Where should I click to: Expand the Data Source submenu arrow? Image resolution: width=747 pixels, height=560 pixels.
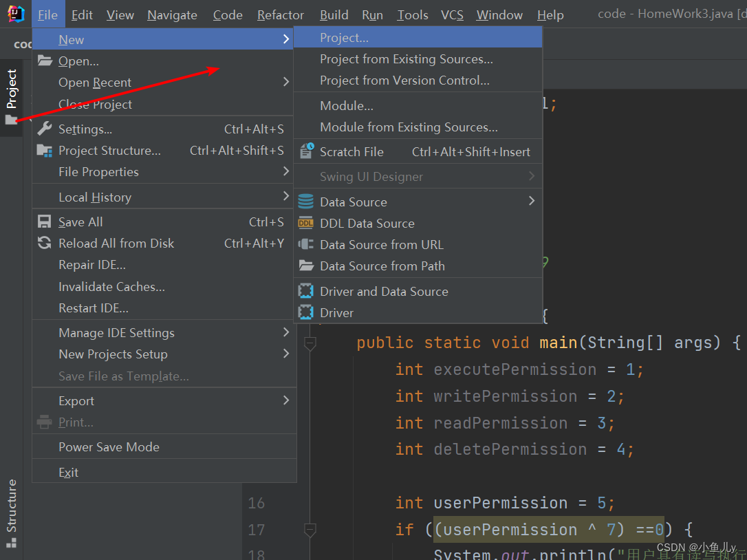(x=532, y=201)
